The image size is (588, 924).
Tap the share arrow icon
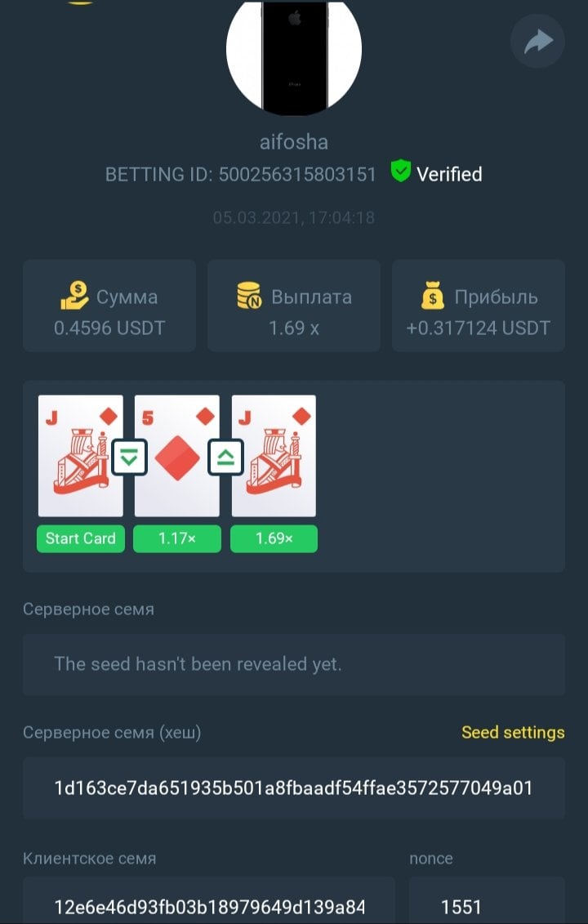click(x=537, y=41)
